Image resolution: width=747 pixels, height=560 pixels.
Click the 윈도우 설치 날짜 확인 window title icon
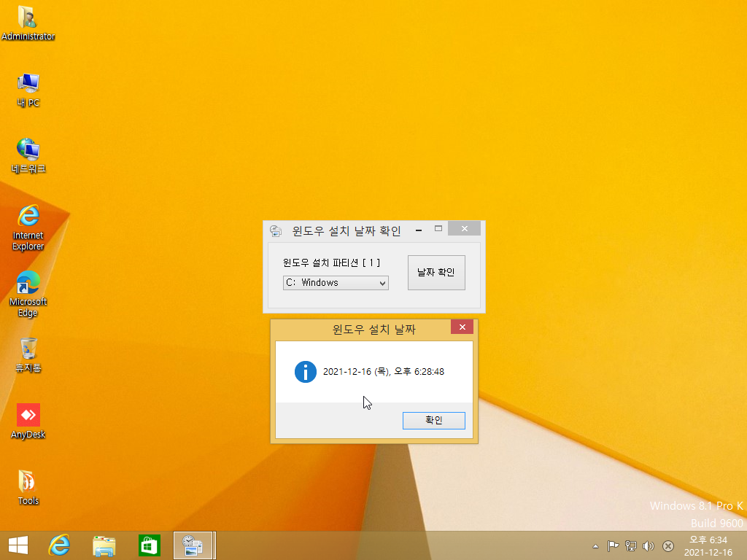(276, 231)
